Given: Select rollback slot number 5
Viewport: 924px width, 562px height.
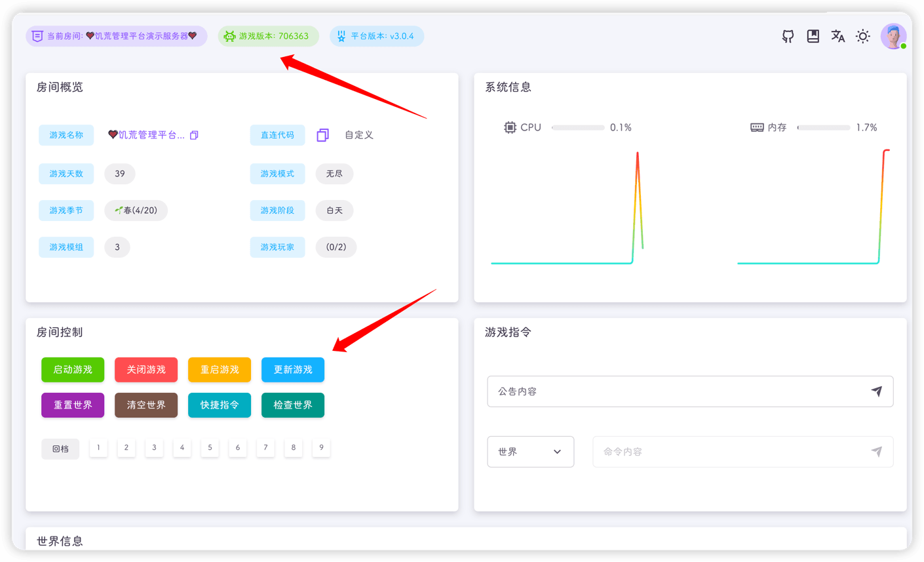Looking at the screenshot, I should tap(210, 448).
